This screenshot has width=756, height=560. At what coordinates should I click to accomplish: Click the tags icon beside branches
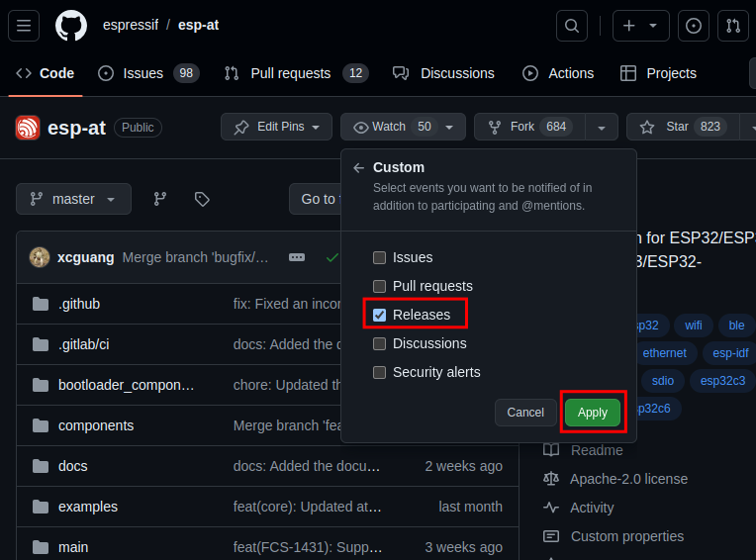point(202,199)
